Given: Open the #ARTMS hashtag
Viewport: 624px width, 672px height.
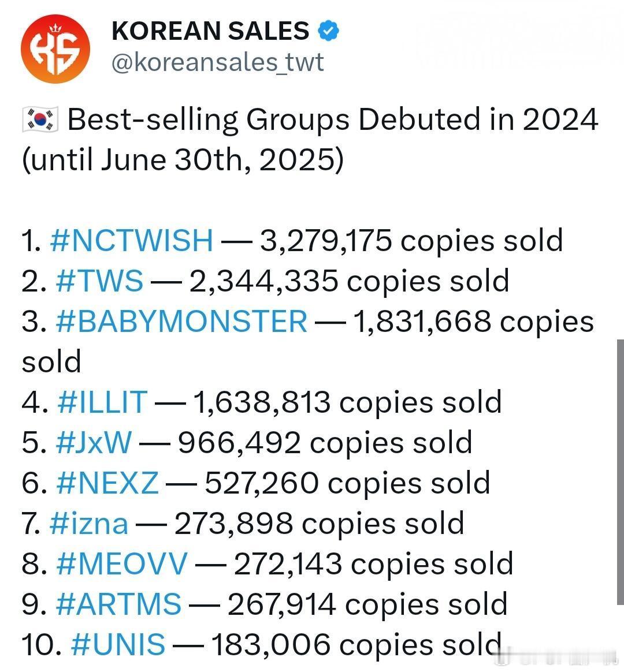Looking at the screenshot, I should 118,604.
